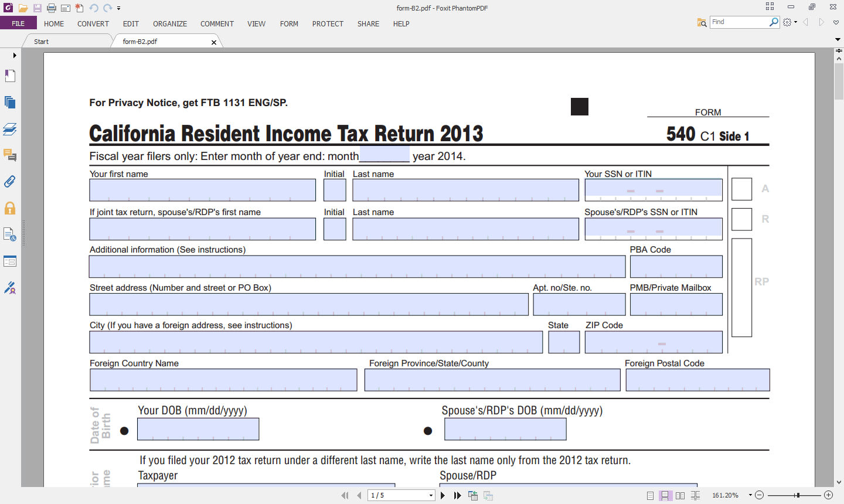Viewport: 844px width, 504px height.
Task: Click the zoom out minus button
Action: pos(760,496)
